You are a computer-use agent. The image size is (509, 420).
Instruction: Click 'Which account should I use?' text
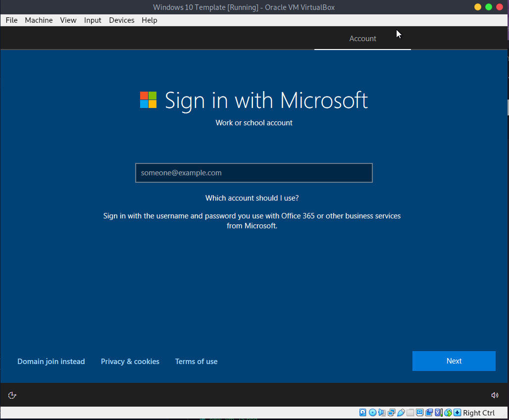coord(252,198)
